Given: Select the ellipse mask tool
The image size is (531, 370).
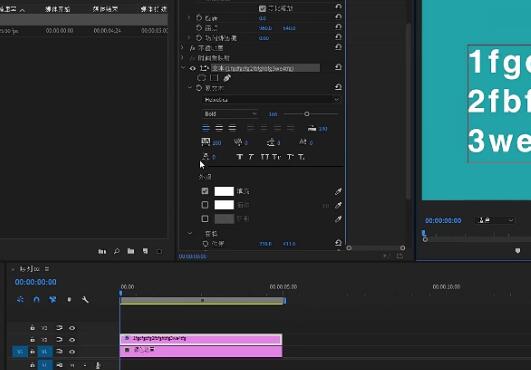Looking at the screenshot, I should coord(201,78).
